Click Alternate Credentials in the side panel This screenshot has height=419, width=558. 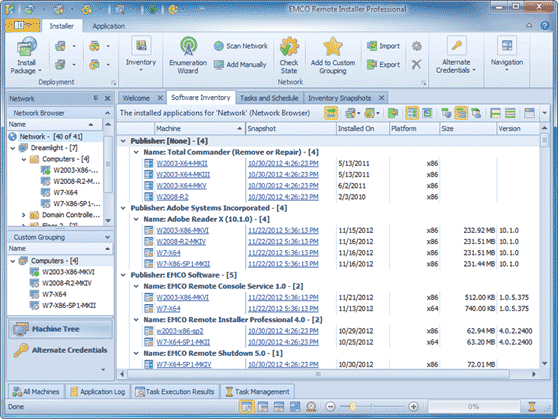(60, 350)
